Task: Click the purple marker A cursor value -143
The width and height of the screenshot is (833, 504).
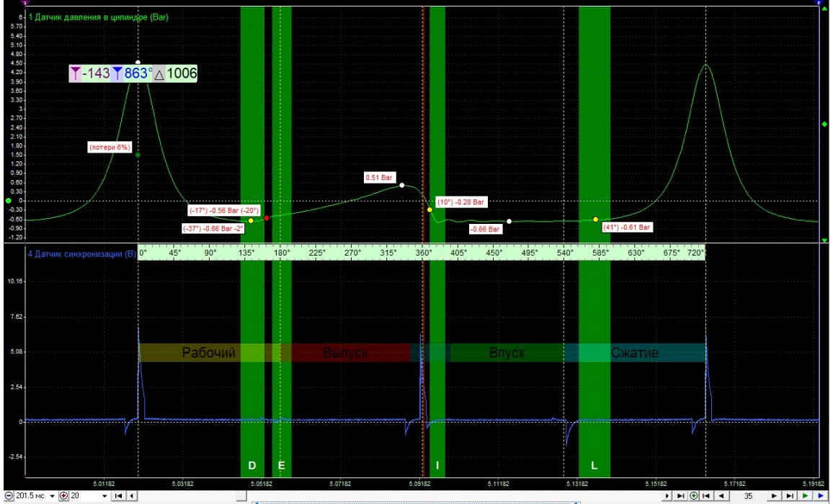Action: (90, 73)
